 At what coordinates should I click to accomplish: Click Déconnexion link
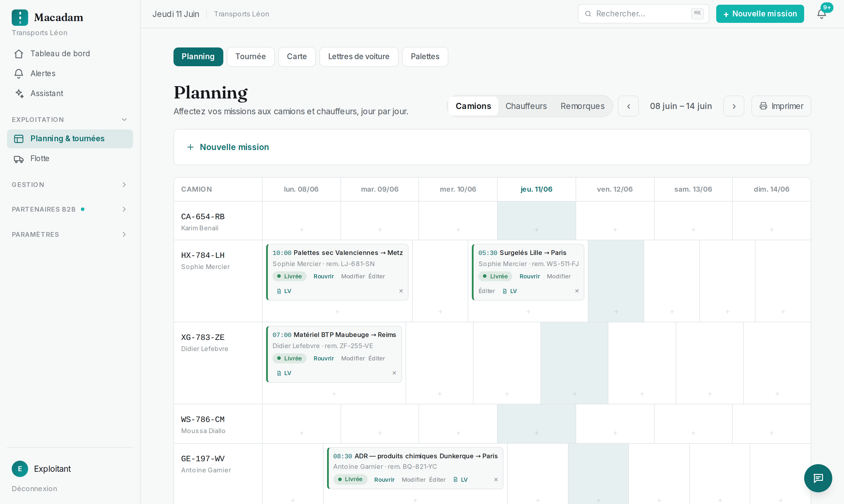coord(34,489)
